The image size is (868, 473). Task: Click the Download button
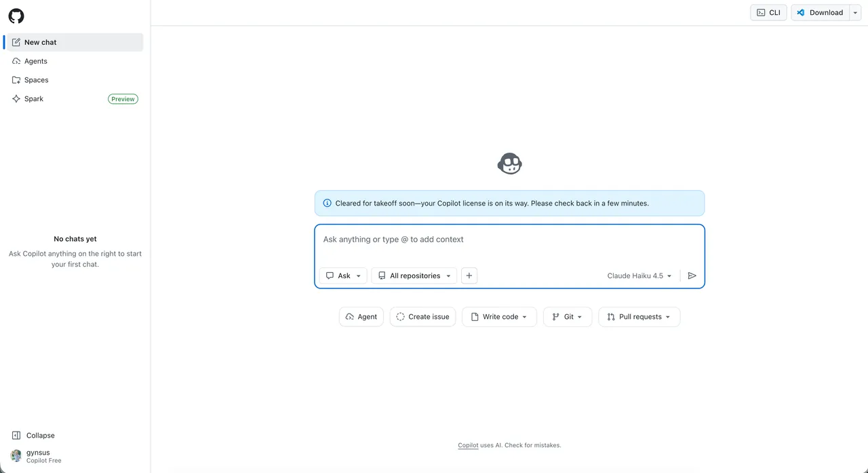pos(820,12)
